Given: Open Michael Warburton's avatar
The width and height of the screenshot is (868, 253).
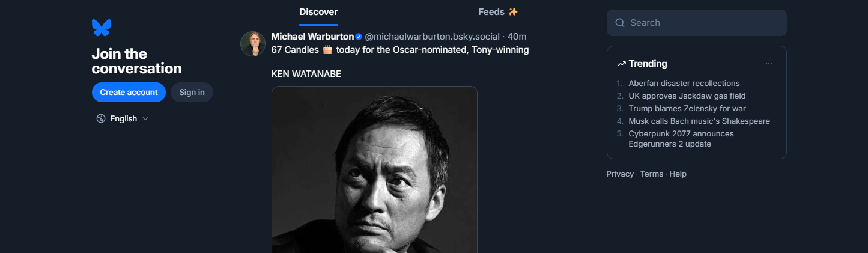Looking at the screenshot, I should 253,44.
